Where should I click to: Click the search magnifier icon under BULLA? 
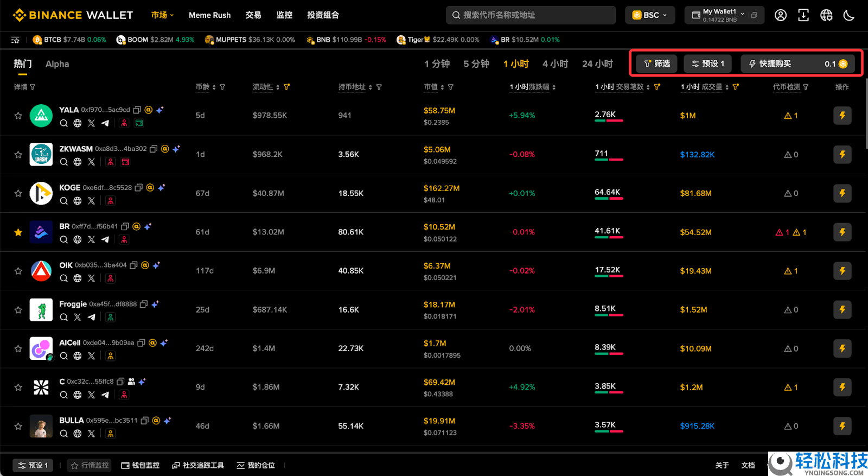coord(64,434)
